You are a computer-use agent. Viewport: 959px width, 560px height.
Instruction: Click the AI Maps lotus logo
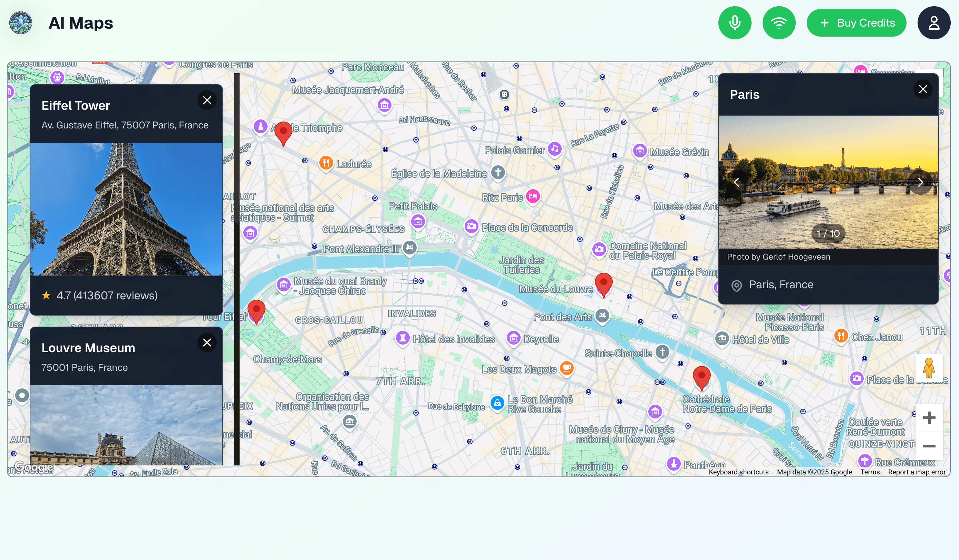[x=21, y=23]
